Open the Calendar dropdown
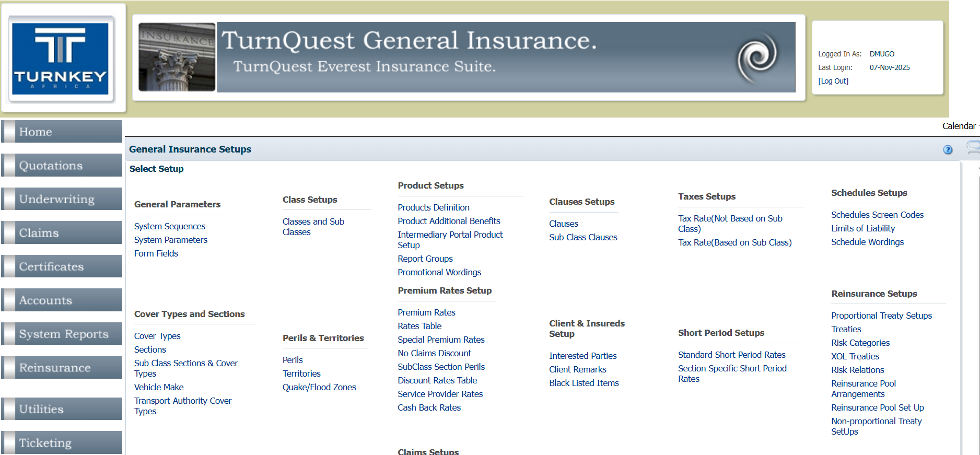 coord(960,126)
